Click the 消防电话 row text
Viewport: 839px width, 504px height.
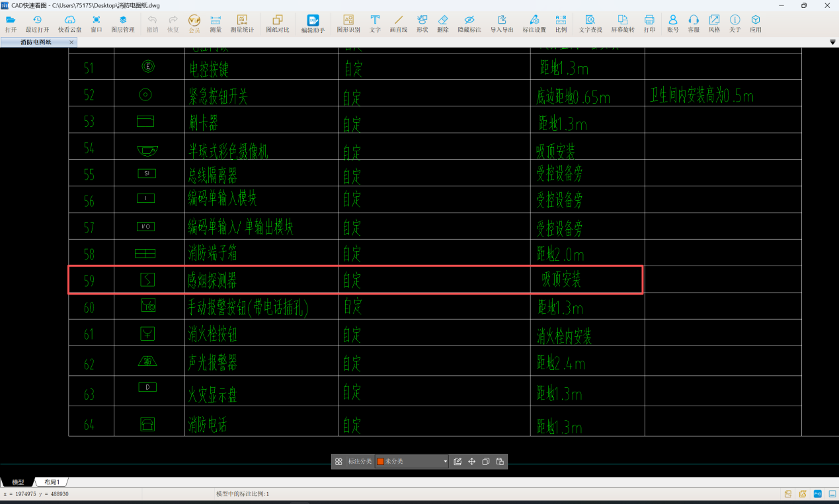pos(207,424)
